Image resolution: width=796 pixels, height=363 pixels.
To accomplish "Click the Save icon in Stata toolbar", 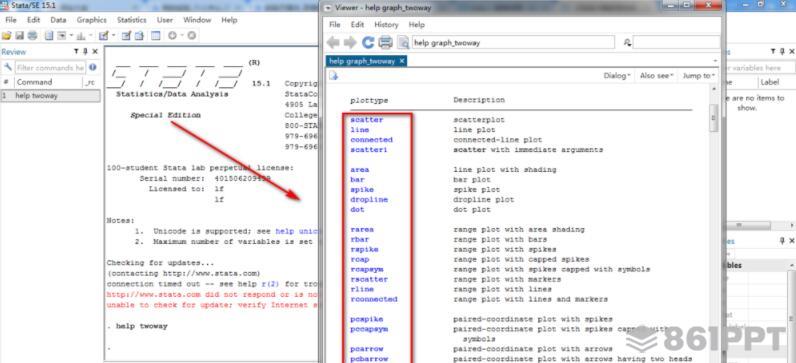I will coord(19,35).
